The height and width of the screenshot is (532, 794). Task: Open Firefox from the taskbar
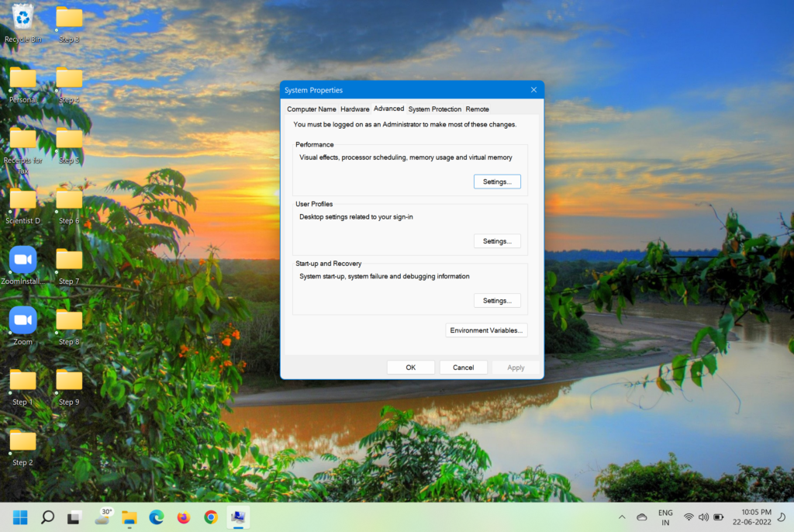184,517
